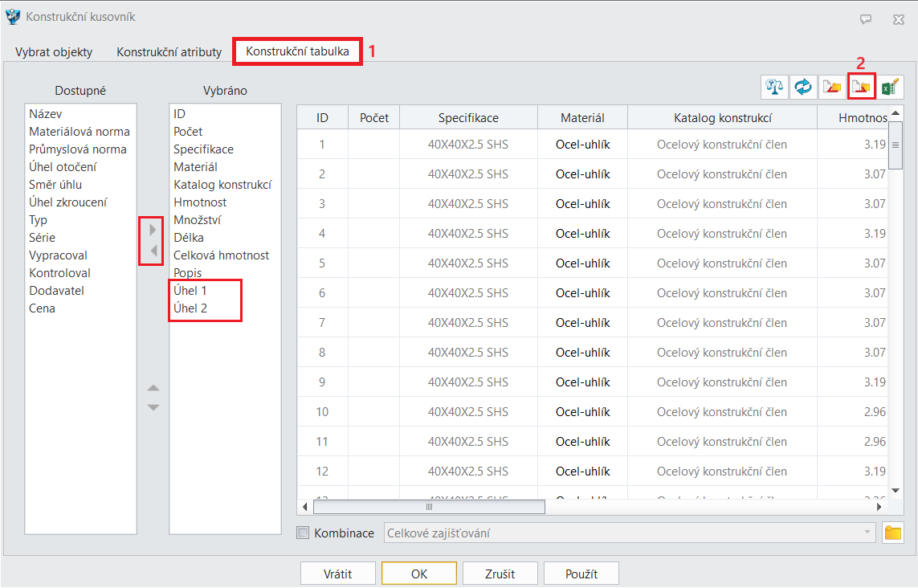The width and height of the screenshot is (918, 588).
Task: Open the Konstrukční atributy tab
Action: coord(169,52)
